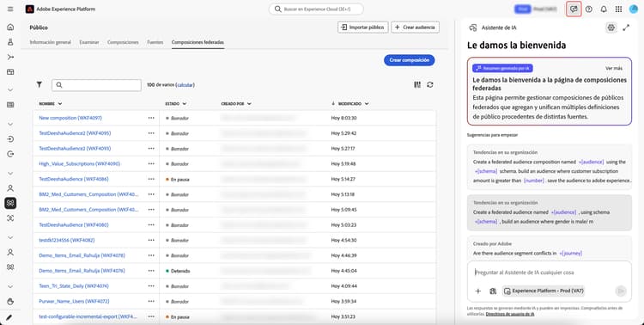Click the Crear audiencia button
The image size is (644, 325).
point(416,28)
